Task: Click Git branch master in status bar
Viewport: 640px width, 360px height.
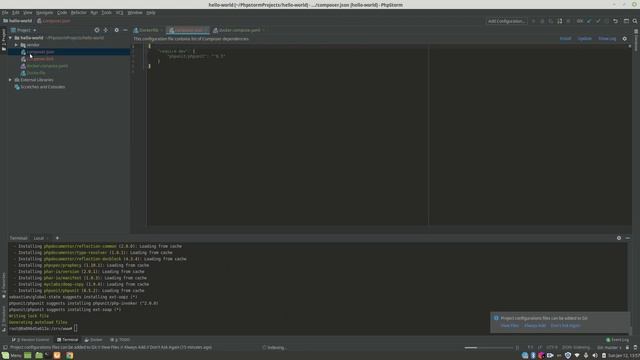Action: 609,348
